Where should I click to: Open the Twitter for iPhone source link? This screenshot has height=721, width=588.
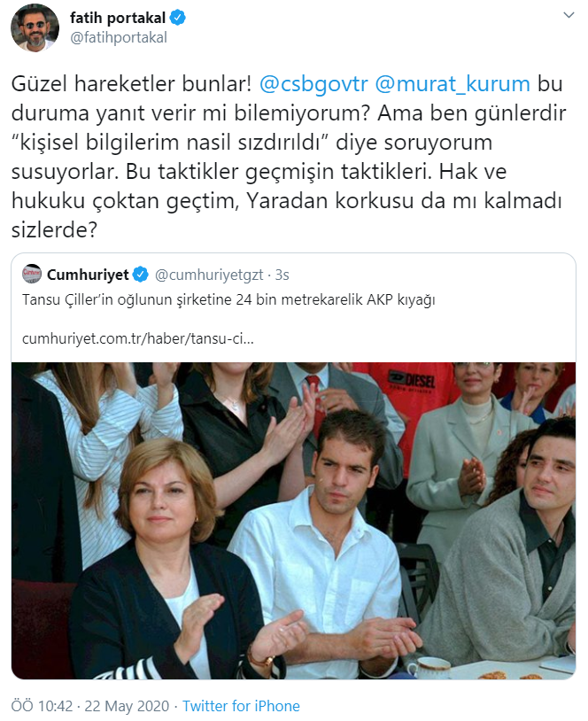[241, 706]
